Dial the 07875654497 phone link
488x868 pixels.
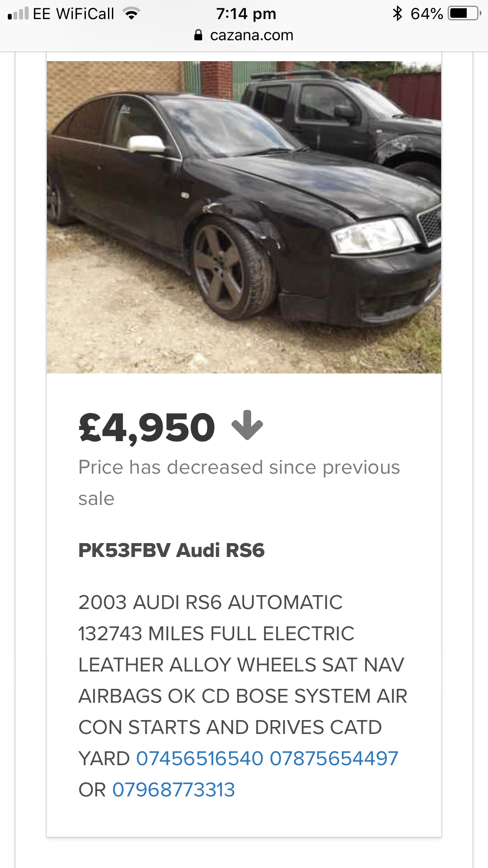click(334, 758)
